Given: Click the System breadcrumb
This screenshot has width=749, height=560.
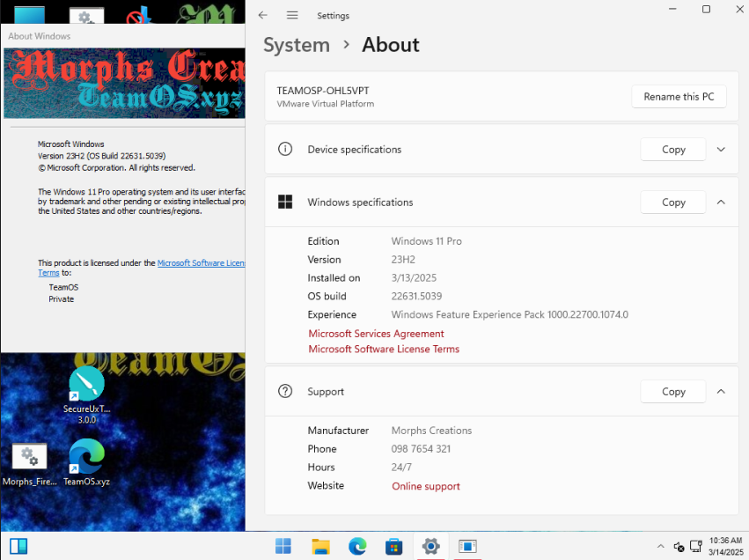Looking at the screenshot, I should pos(297,45).
